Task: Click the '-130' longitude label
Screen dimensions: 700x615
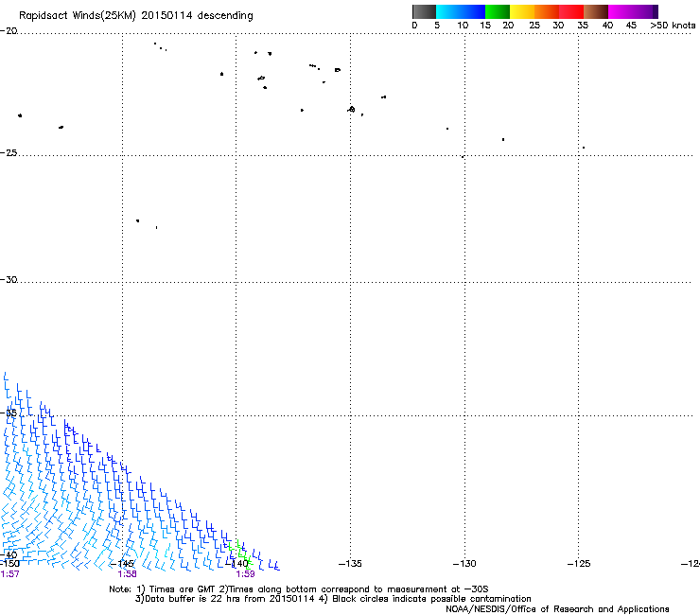Action: click(x=464, y=564)
